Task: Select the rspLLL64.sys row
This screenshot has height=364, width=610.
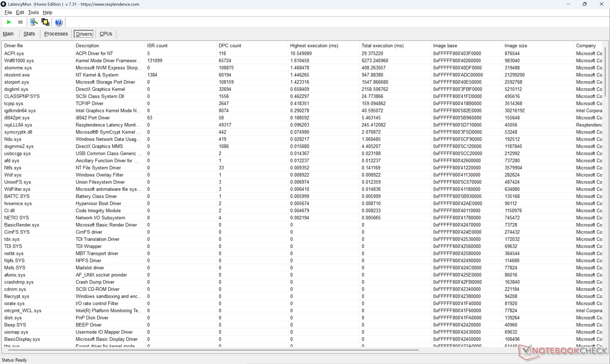Action: [x=302, y=125]
